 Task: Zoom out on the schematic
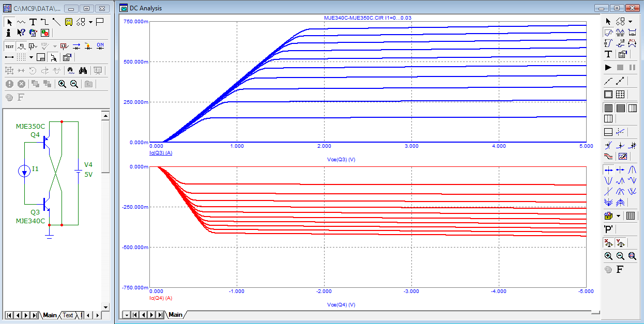coord(74,84)
